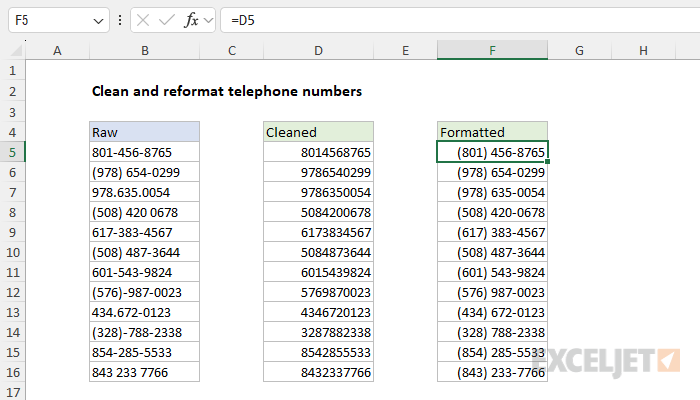Select cleaned value 9786540299
The image size is (700, 400).
(318, 172)
